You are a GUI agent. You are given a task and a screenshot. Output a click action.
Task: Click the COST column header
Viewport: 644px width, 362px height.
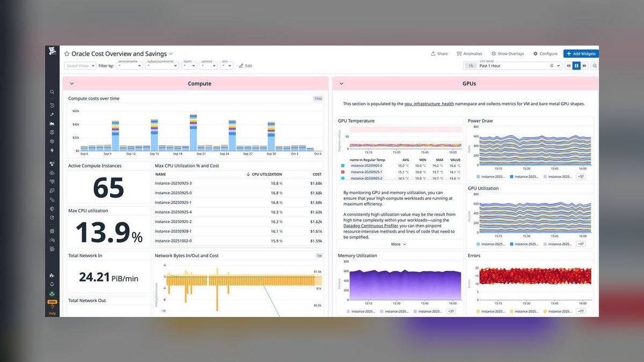pos(317,174)
